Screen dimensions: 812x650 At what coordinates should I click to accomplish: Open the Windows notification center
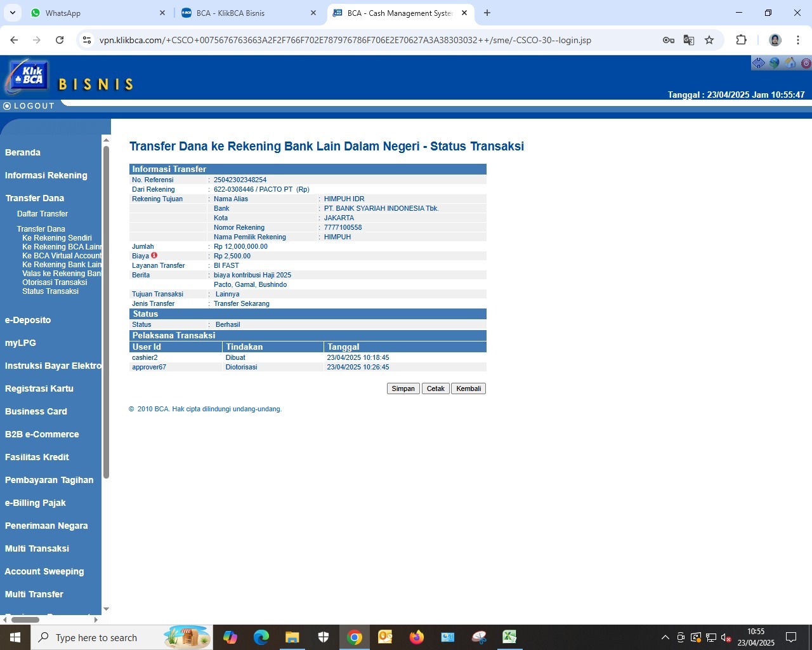[791, 637]
